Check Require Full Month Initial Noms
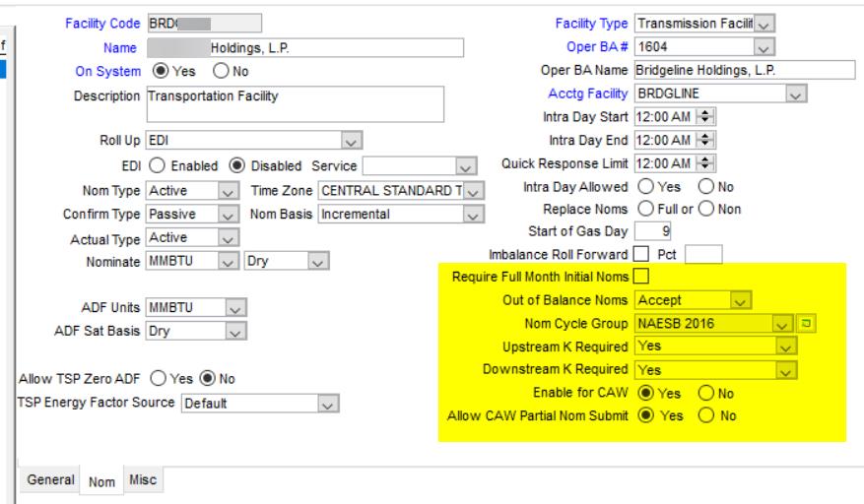 click(641, 277)
